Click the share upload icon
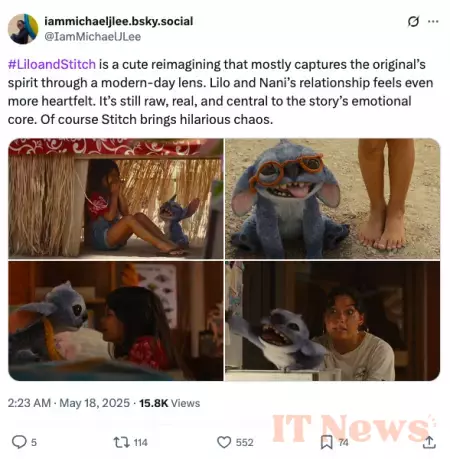The image size is (450, 459). click(x=429, y=442)
